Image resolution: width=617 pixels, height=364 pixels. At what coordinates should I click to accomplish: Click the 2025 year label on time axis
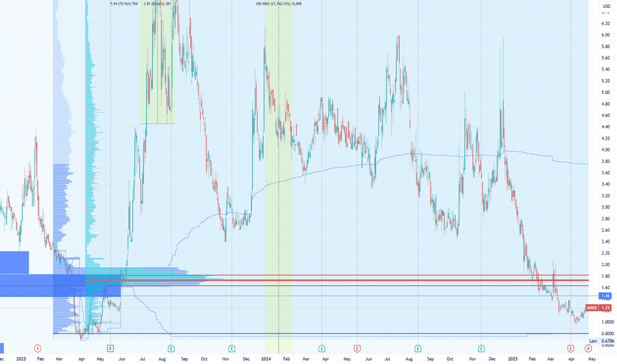(512, 359)
